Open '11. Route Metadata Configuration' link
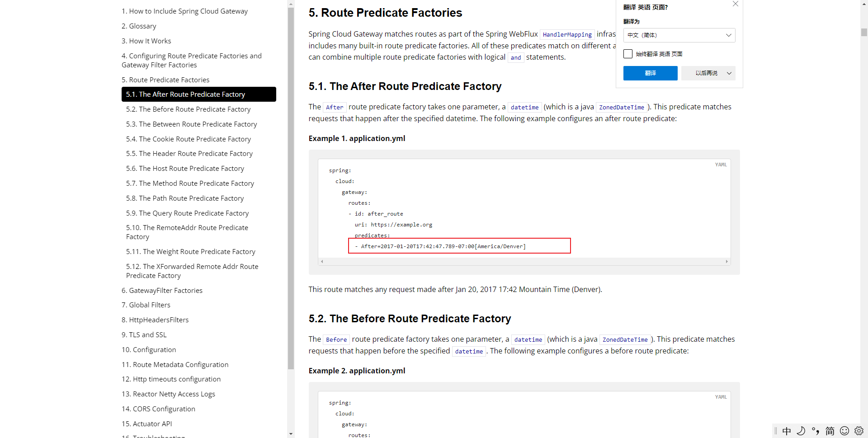 pos(175,365)
